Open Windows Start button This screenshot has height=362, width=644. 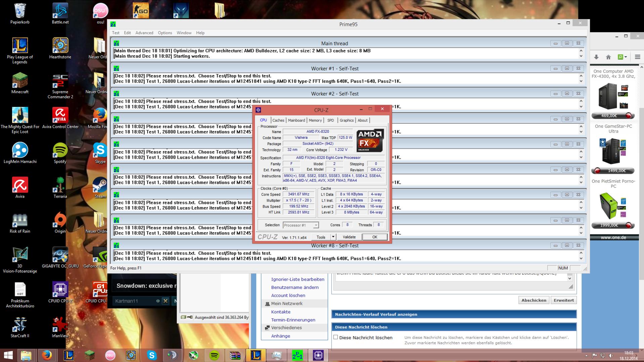8,355
